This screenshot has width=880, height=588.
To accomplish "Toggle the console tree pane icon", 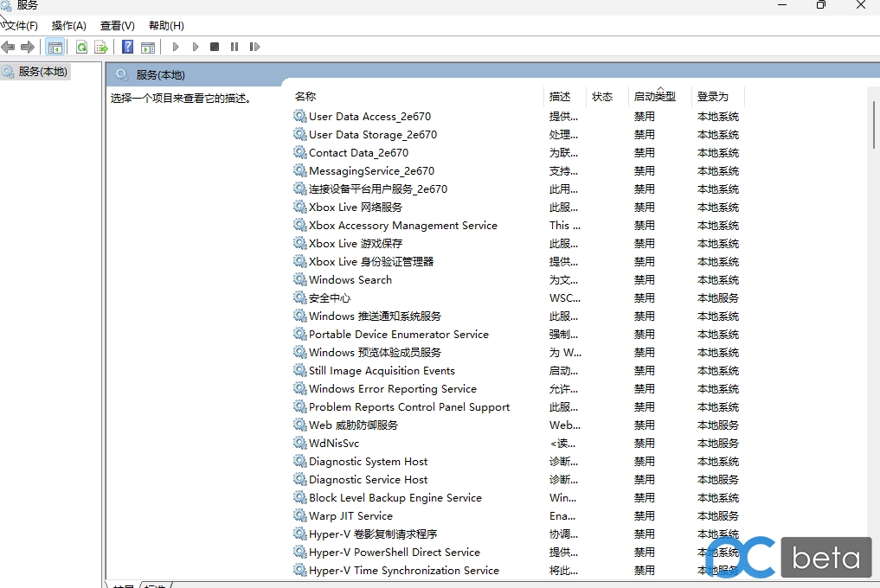I will (55, 47).
